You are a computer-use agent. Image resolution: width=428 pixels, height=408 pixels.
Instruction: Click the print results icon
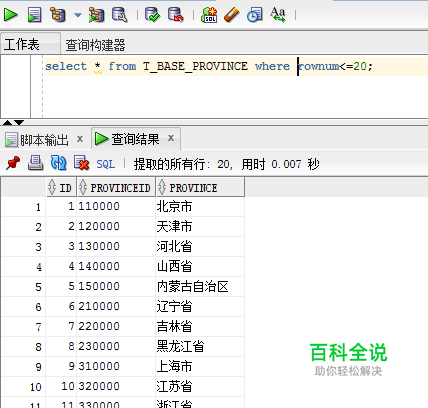(35, 163)
